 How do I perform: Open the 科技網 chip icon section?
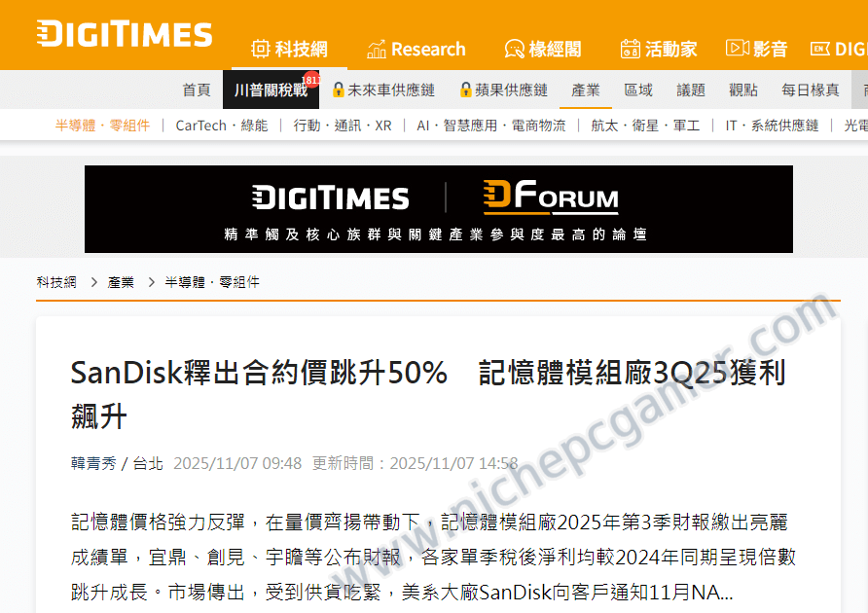coord(260,50)
